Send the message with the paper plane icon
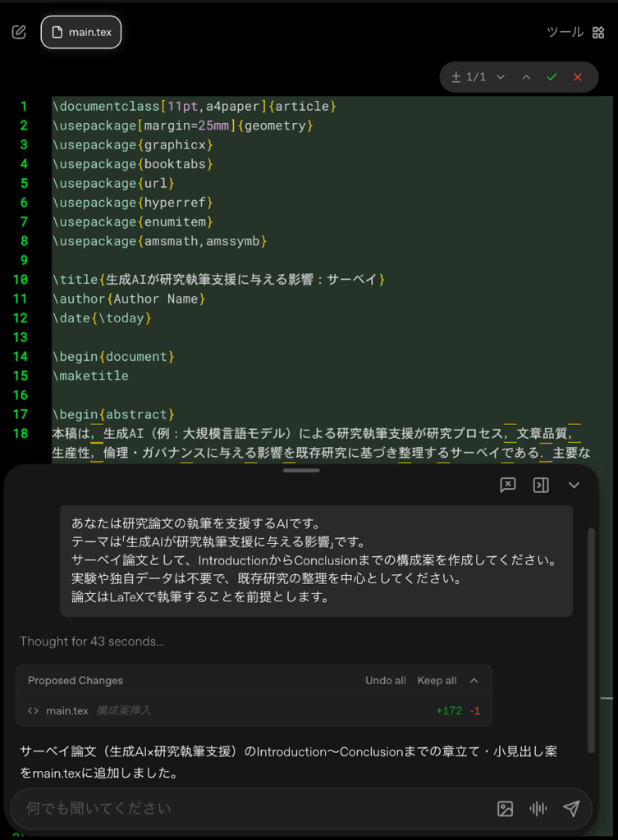Screen dimensions: 618x840 click(572, 809)
